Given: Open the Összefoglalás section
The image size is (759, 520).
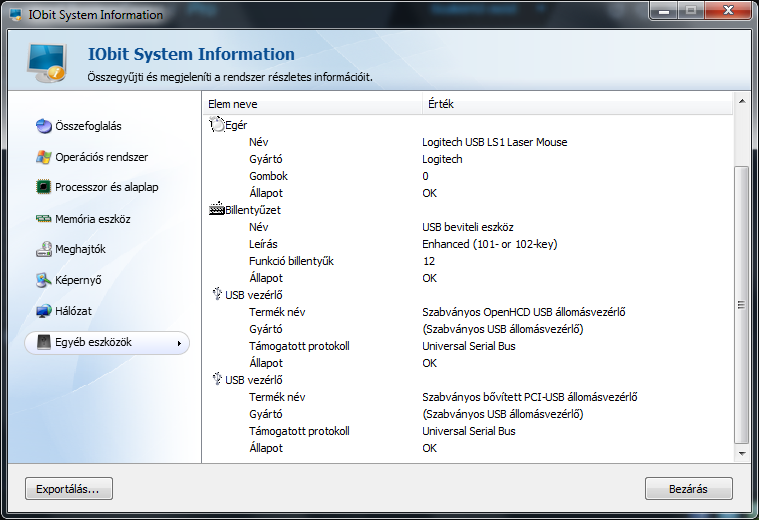Looking at the screenshot, I should [x=88, y=126].
